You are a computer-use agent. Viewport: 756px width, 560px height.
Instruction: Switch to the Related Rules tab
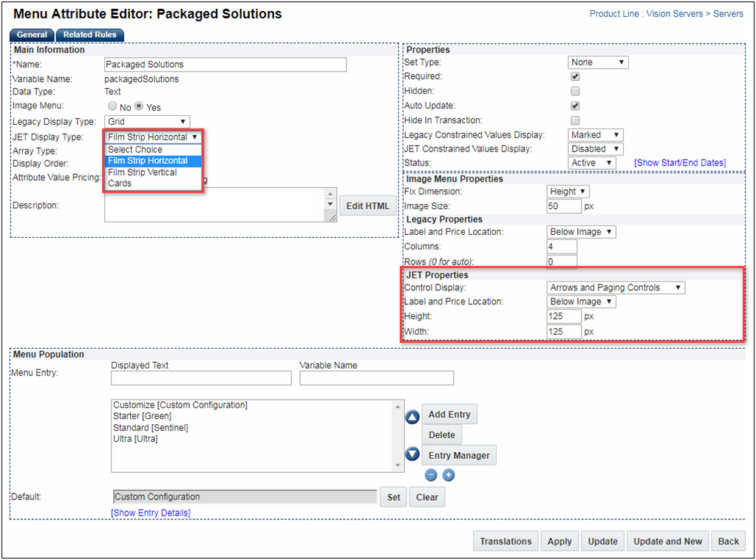(x=89, y=35)
